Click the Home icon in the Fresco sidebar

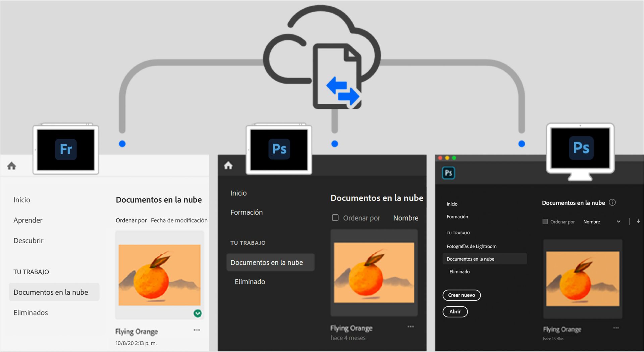click(12, 165)
